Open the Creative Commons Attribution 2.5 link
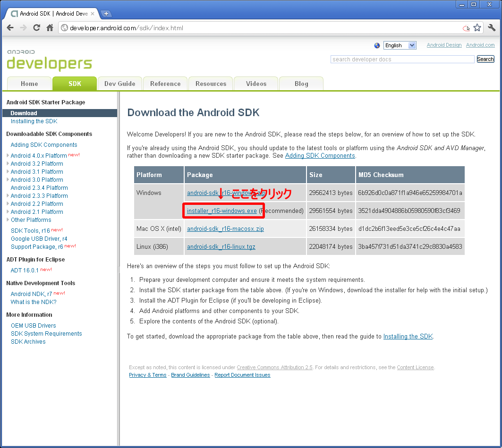502x448 pixels. [274, 367]
